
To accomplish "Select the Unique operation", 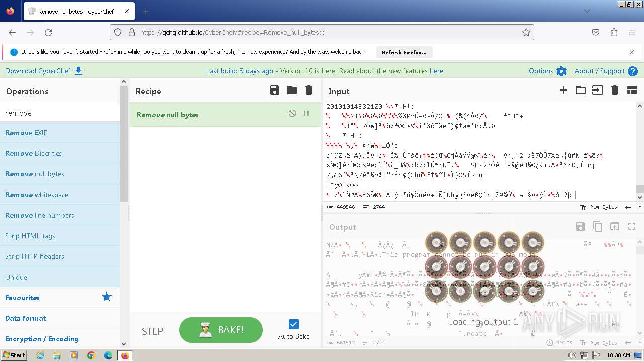I will (60, 277).
